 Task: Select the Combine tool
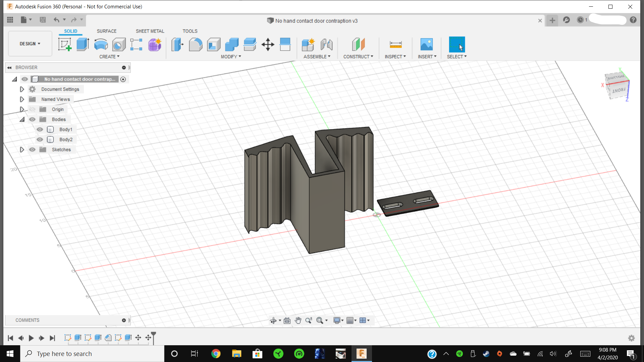pyautogui.click(x=232, y=44)
